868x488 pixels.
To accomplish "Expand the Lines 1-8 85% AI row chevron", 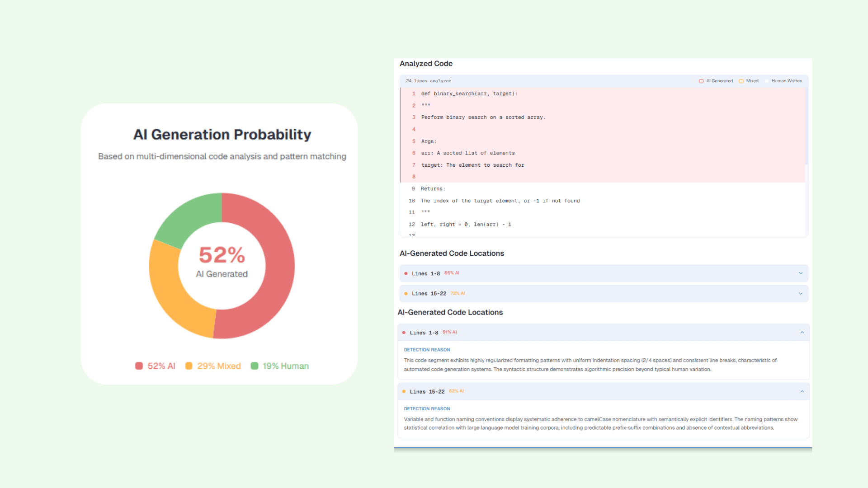I will [801, 273].
